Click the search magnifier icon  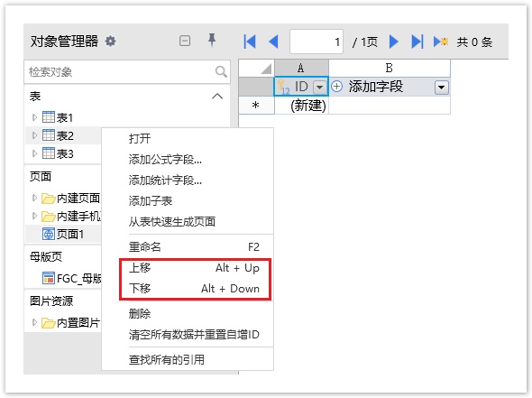[x=221, y=71]
